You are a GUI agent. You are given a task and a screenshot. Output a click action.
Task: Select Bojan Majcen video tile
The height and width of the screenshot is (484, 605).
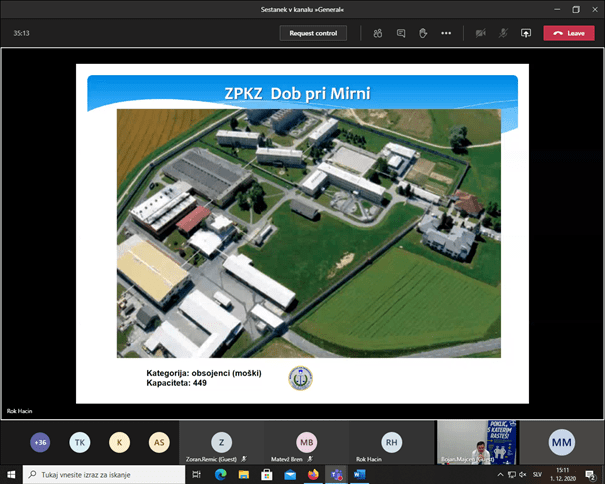pyautogui.click(x=477, y=442)
